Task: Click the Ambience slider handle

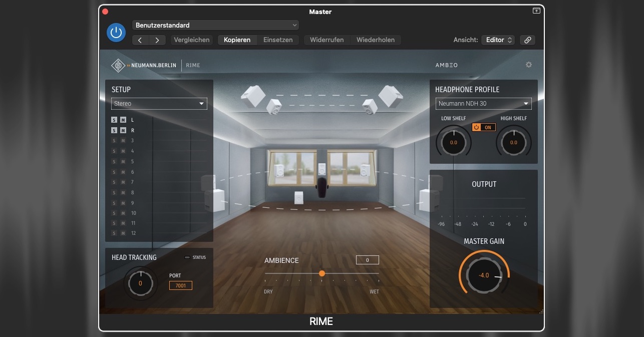Action: coord(322,273)
